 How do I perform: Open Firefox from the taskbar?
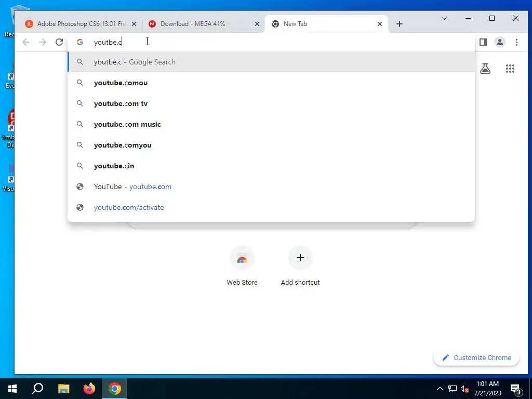coord(89,389)
